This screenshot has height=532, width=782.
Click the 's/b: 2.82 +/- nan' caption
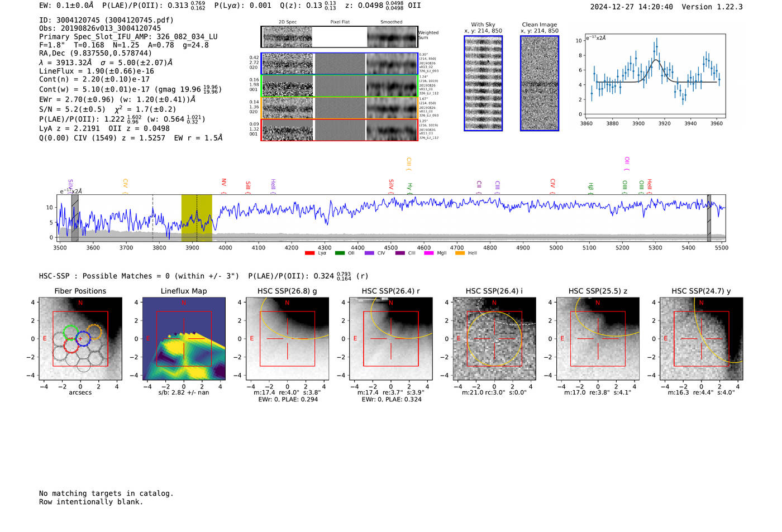point(184,393)
